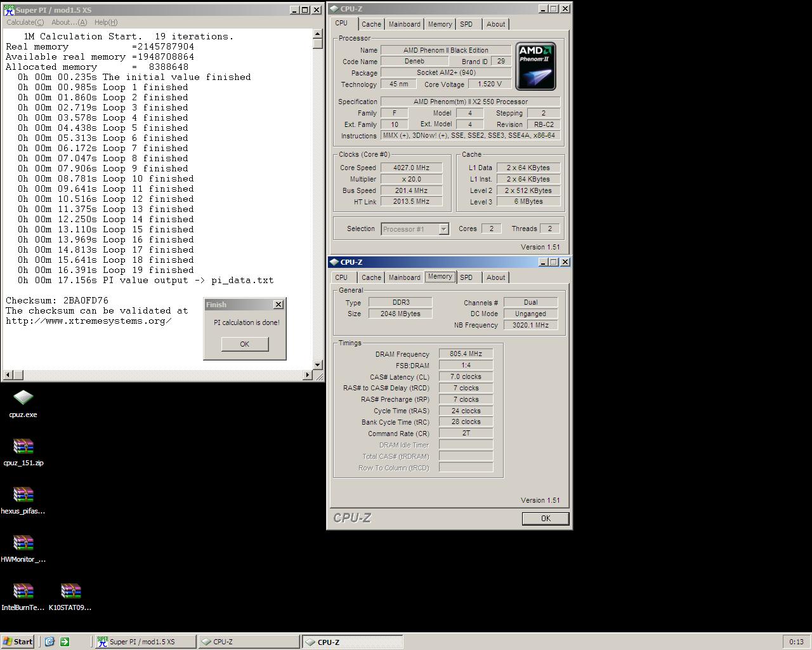Screen dimensions: 812x650
Task: Expand the Processor #1 selection dropdown
Action: 443,229
